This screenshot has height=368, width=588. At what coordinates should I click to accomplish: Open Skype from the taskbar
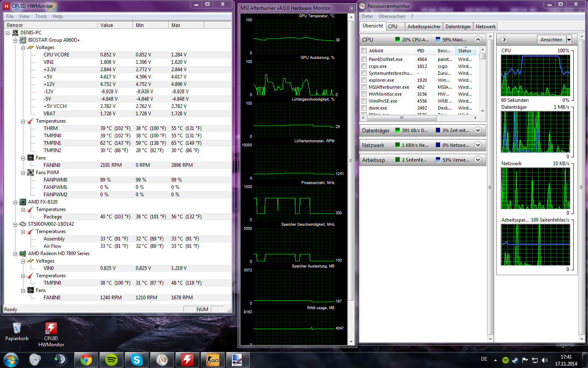137,360
